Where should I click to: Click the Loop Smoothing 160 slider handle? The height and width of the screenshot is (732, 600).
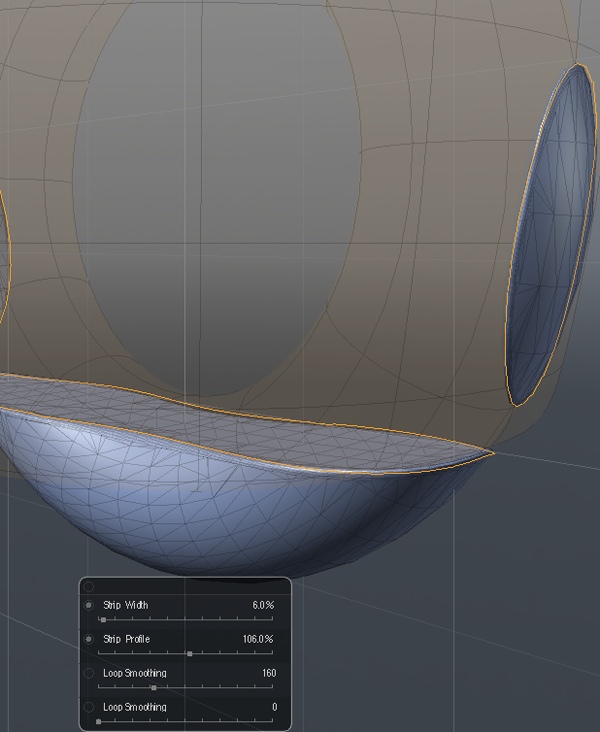point(154,688)
